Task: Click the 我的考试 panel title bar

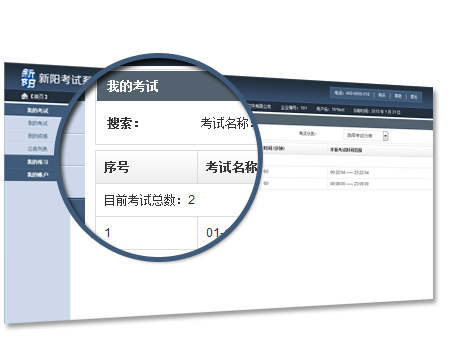Action: click(168, 86)
